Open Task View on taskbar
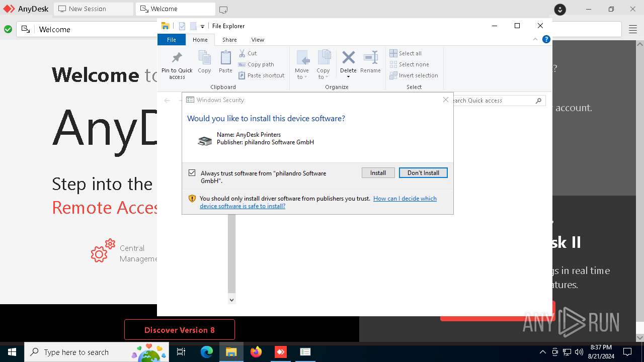 coord(181,352)
